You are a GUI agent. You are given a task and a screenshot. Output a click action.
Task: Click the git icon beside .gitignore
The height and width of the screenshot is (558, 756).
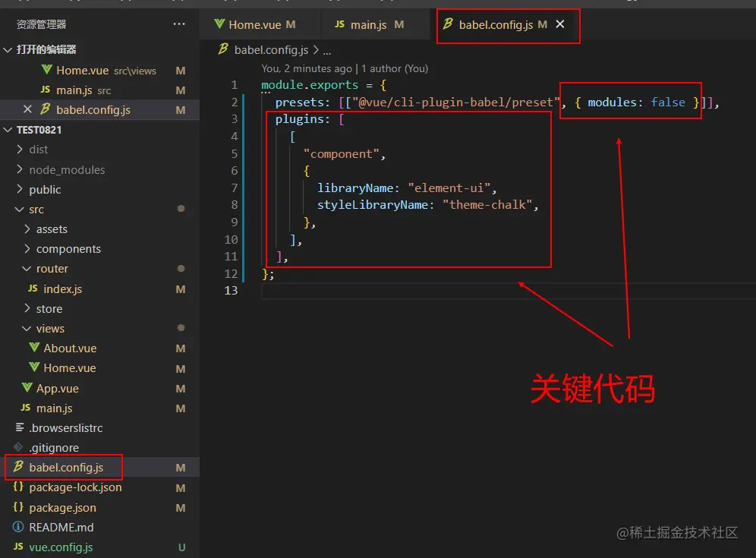click(18, 447)
